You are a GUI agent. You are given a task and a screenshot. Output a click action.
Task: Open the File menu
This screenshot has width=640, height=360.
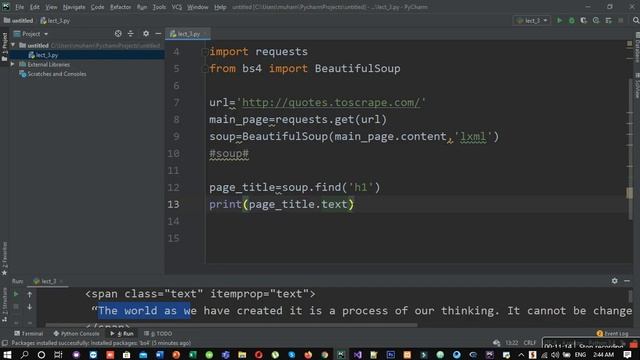coord(20,7)
